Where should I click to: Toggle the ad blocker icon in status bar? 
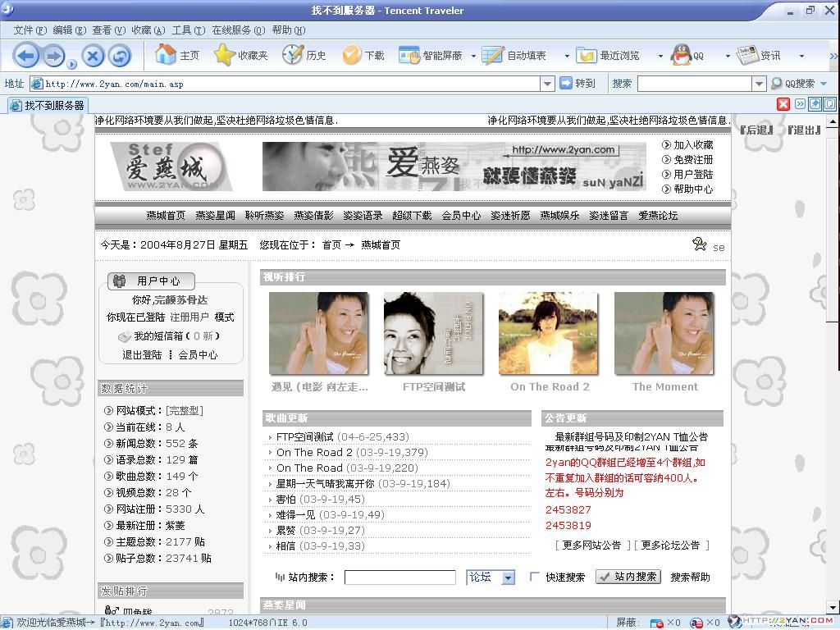[696, 622]
